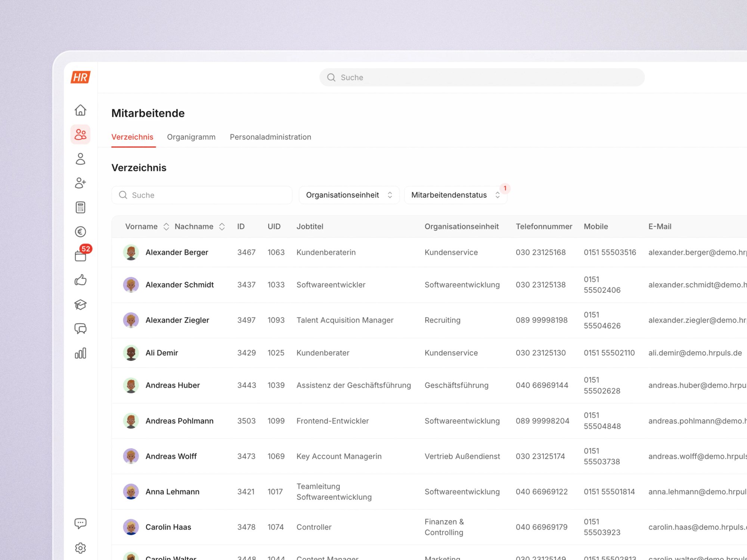This screenshot has width=747, height=560.
Task: Open the euro payroll icon
Action: (80, 231)
